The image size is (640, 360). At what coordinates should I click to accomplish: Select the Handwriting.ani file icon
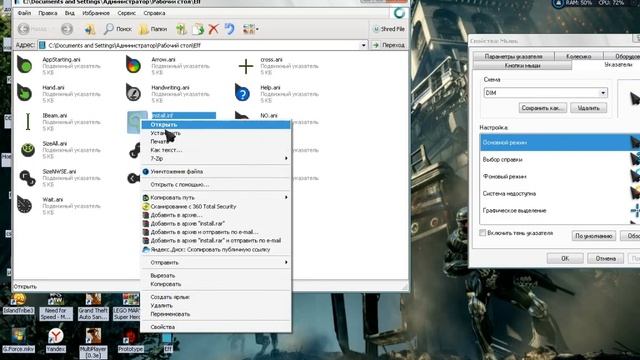tap(133, 93)
